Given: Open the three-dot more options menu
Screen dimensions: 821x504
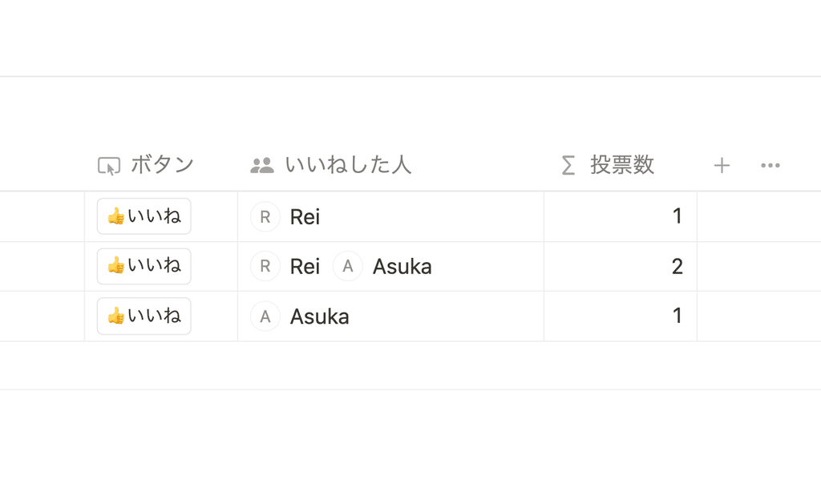Looking at the screenshot, I should [770, 165].
